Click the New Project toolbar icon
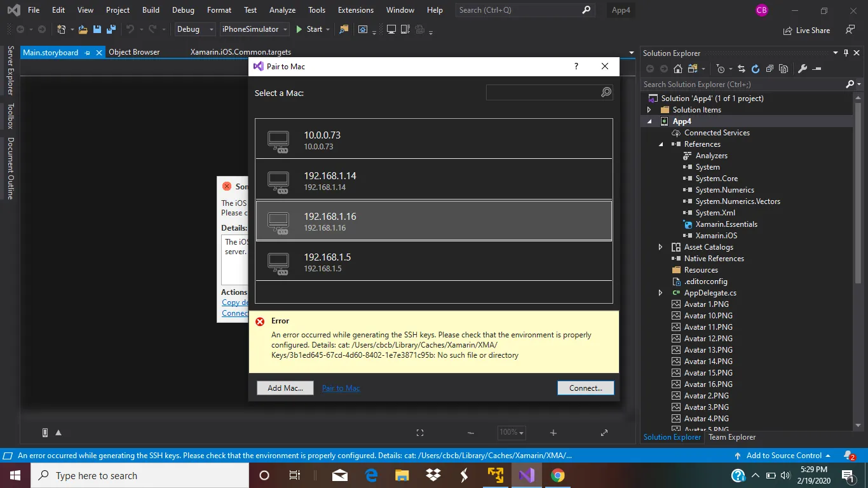This screenshot has width=868, height=488. point(62,29)
